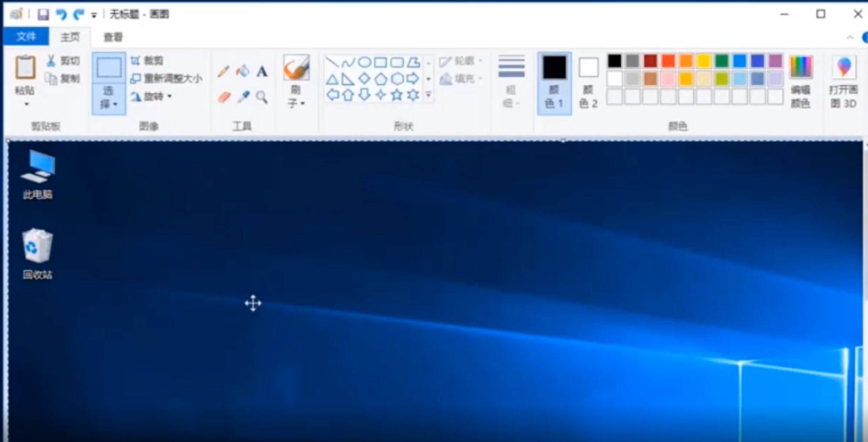This screenshot has height=442, width=868.
Task: Choose the Six-point star shape
Action: click(413, 95)
